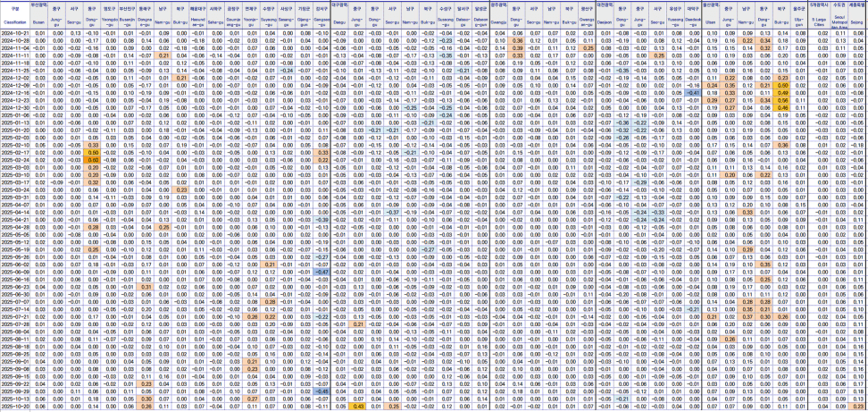
Task: Select the 2025-06-02 date row label
Action: 15,264
